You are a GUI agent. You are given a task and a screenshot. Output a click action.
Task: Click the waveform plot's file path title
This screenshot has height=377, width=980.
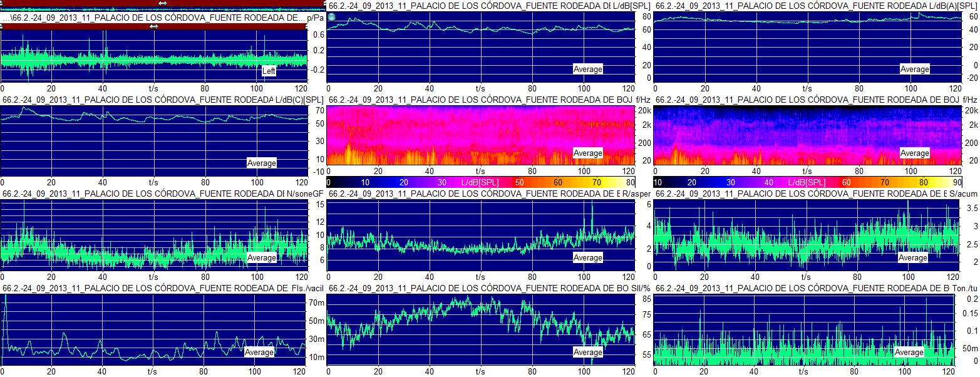tap(153, 18)
